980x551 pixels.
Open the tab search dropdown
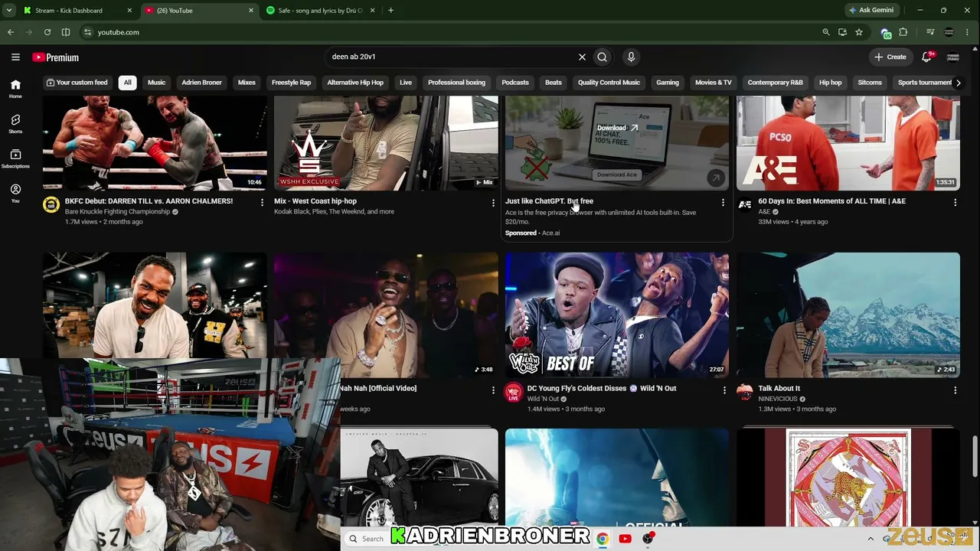pos(9,11)
